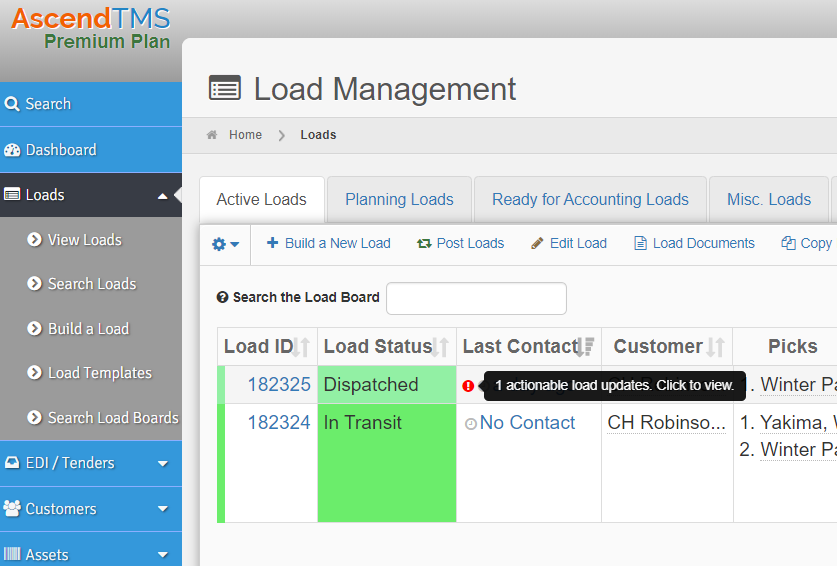837x566 pixels.
Task: Open the Ready for Accounting Loads tab
Action: pos(590,199)
